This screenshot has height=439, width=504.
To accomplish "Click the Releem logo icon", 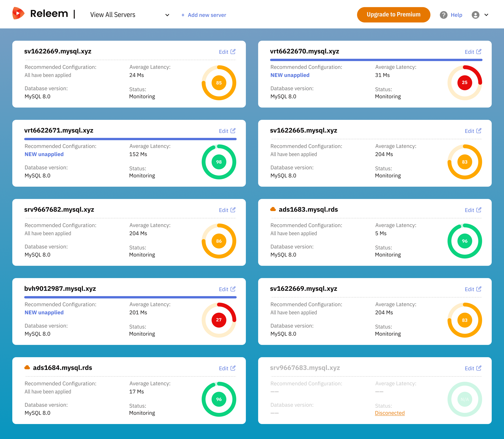I will click(18, 14).
